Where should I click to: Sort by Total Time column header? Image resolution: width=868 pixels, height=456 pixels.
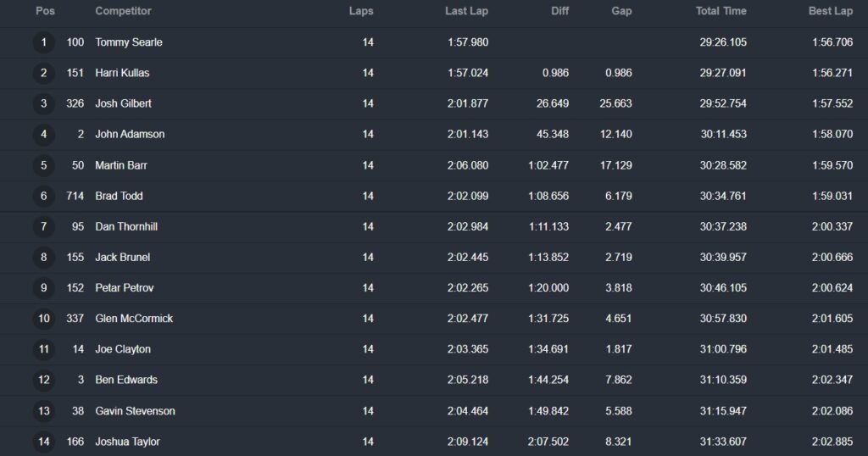tap(720, 11)
